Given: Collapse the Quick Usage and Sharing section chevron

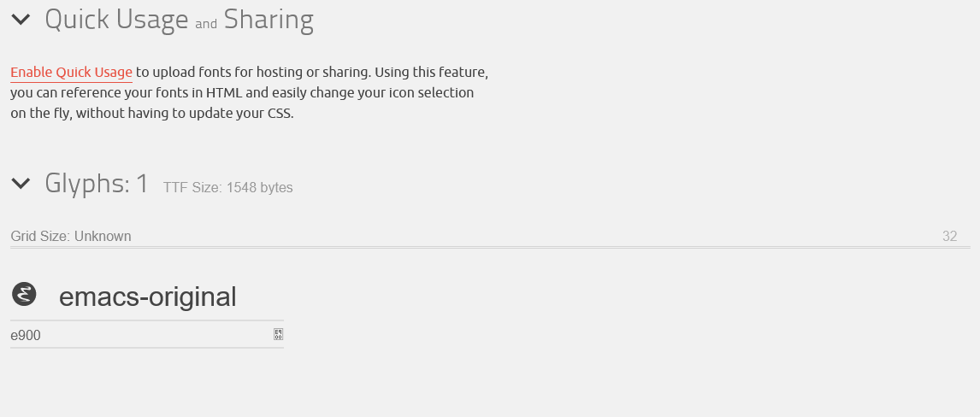Looking at the screenshot, I should (21, 20).
